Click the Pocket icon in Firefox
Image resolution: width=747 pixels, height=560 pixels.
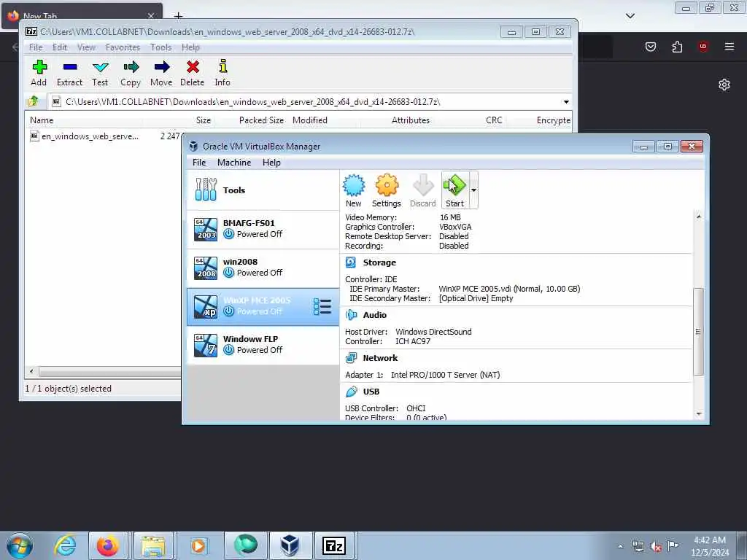click(x=651, y=46)
